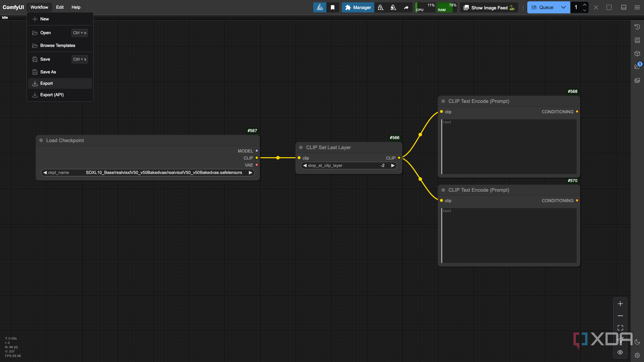
Task: Click the share arrow icon
Action: (x=406, y=7)
